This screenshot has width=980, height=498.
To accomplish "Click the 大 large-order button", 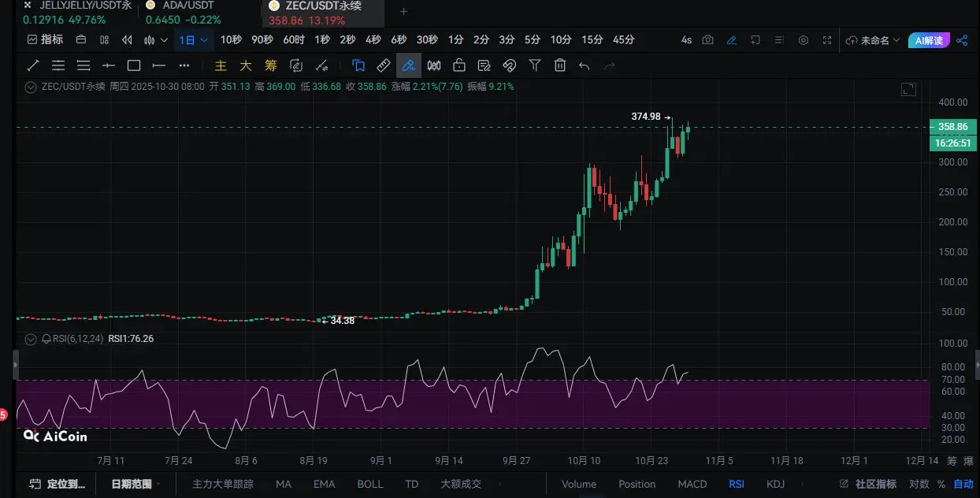I will (x=246, y=65).
